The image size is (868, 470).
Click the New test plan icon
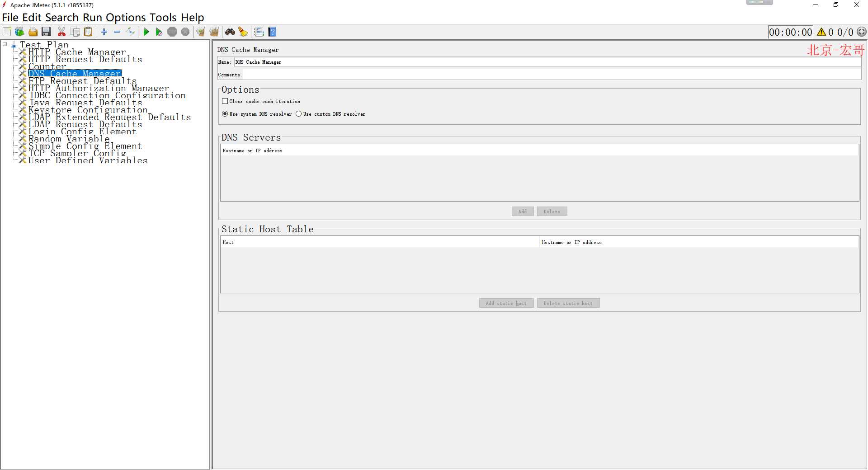(7, 32)
